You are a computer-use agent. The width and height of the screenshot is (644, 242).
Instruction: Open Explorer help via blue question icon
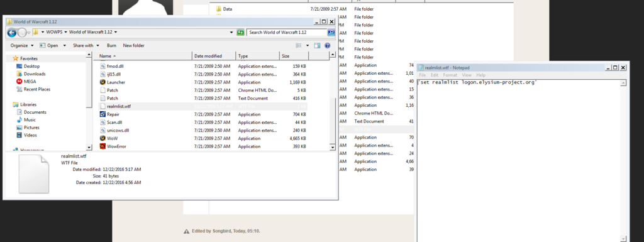click(x=327, y=45)
